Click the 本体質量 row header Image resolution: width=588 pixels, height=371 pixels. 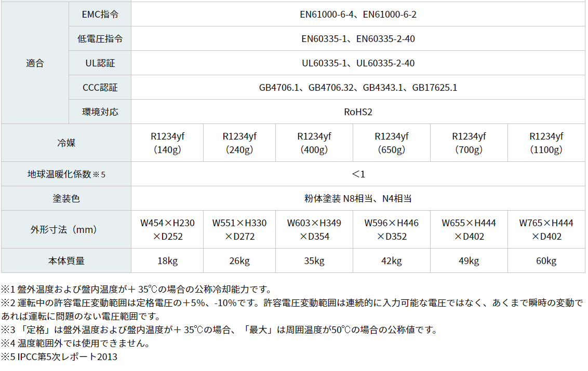(x=66, y=260)
